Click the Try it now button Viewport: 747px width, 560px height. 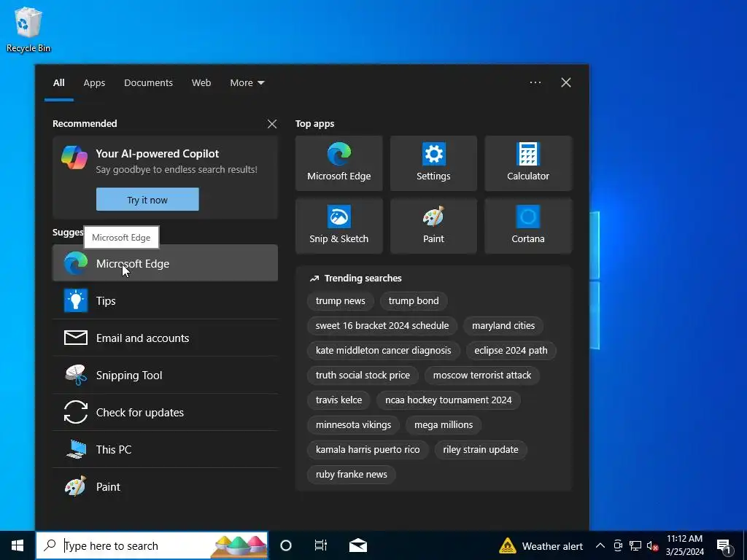147,200
